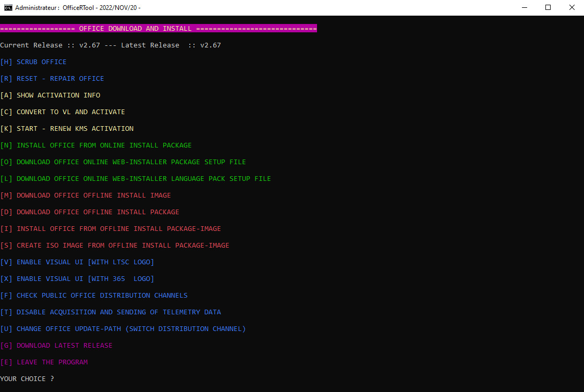Close the OfficeRTool console window
The height and width of the screenshot is (392, 584).
[x=571, y=7]
